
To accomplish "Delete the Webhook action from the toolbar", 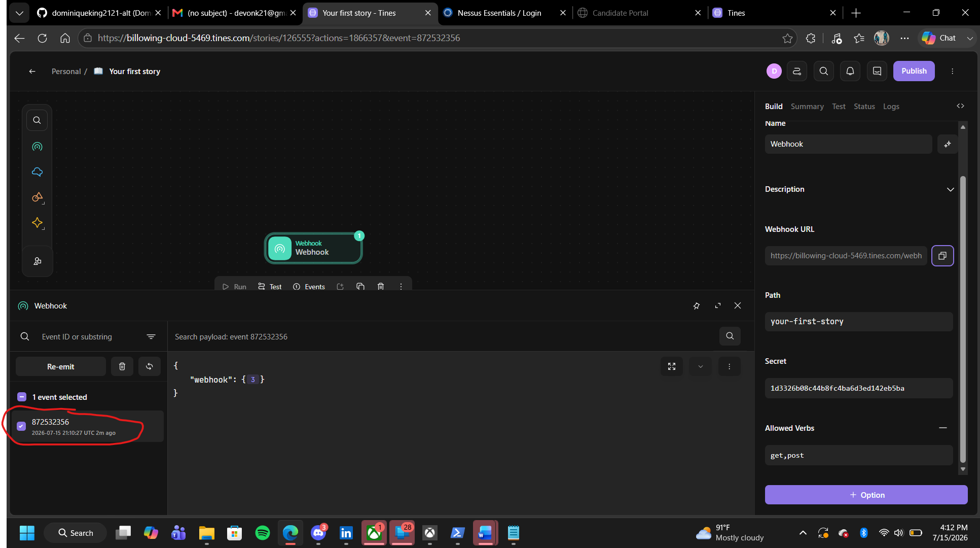I will (x=381, y=287).
